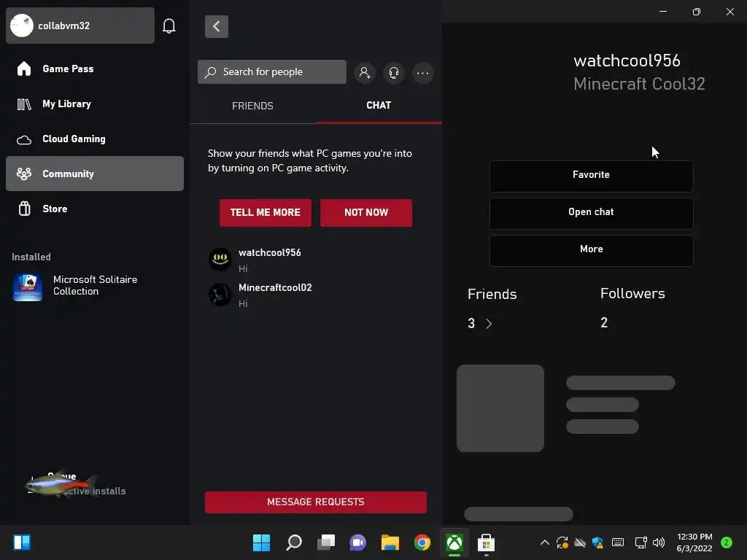
Task: Click the watchcool956 profile gamertag heading
Action: [627, 61]
